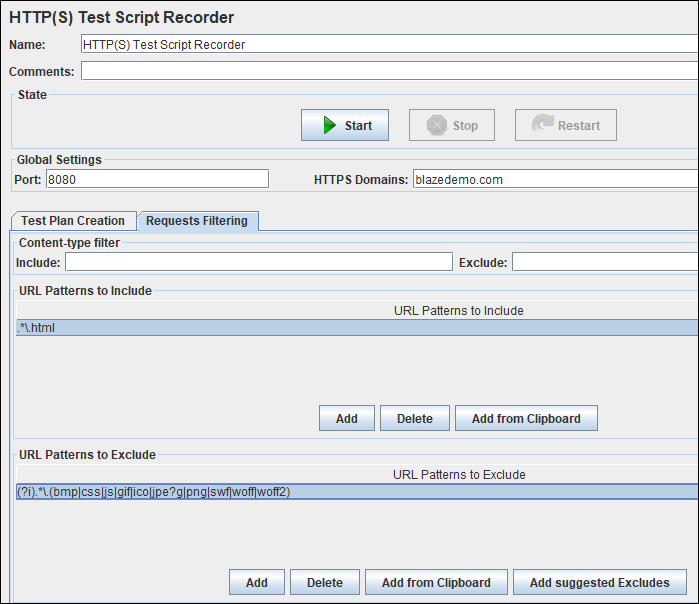699x604 pixels.
Task: Click the URL Patterns to Include column header
Action: (x=357, y=310)
